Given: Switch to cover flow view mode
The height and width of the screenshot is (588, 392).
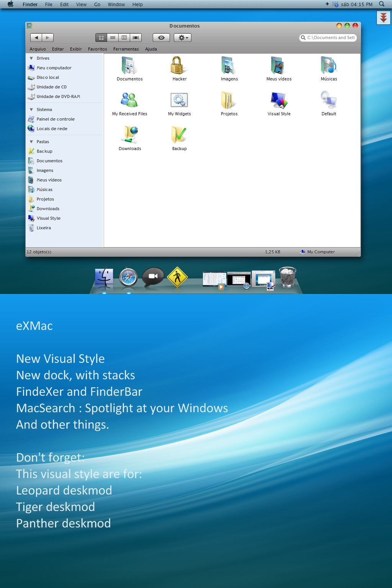Looking at the screenshot, I should click(136, 38).
